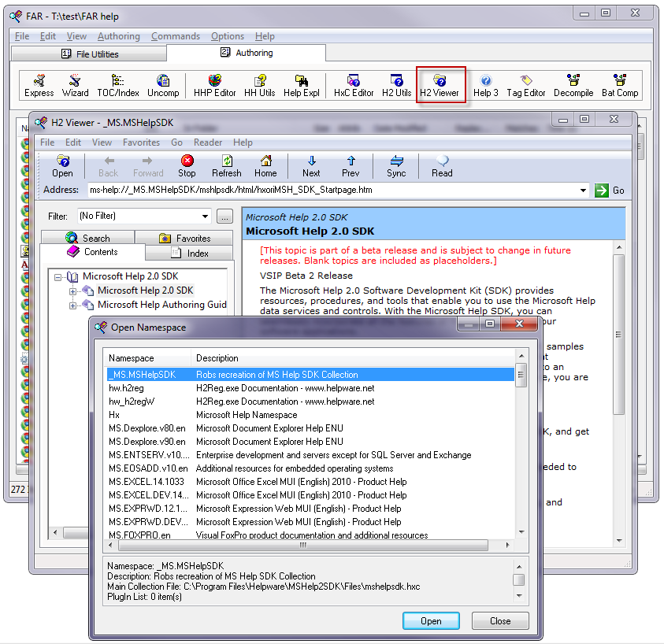Open the HHP Editor tool
Screen dimensions: 664x644
(214, 85)
